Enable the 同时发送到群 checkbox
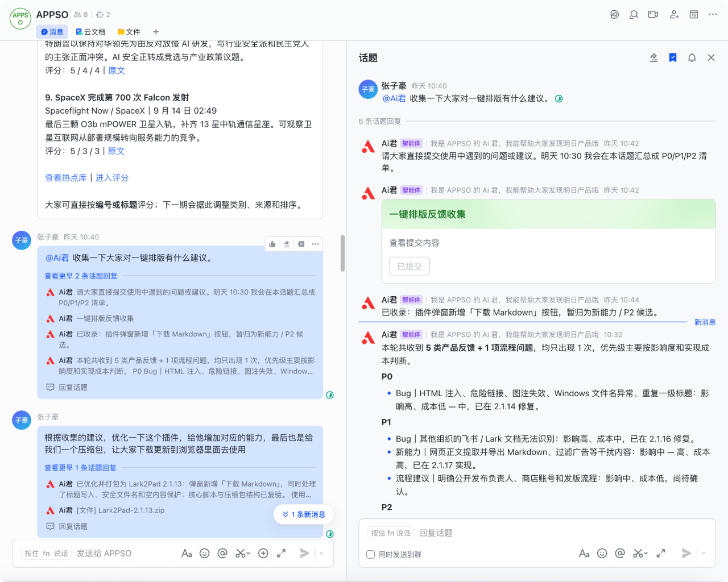 click(x=371, y=554)
